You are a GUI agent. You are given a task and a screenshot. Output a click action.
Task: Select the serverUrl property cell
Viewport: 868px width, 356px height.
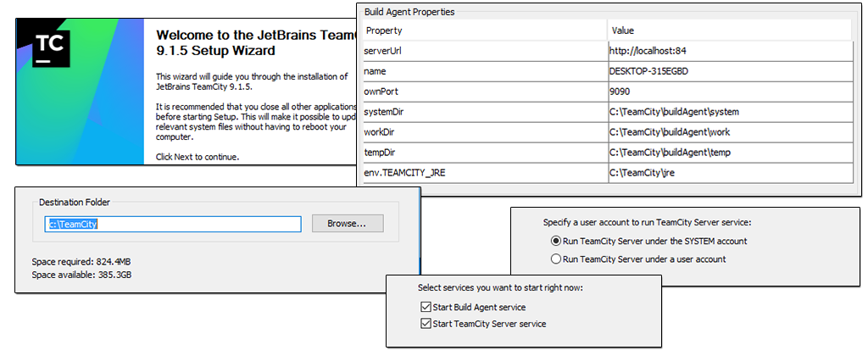486,51
